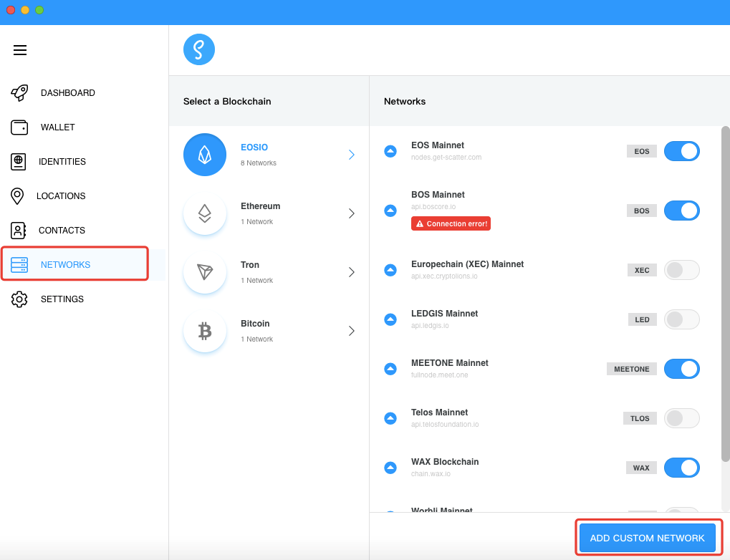Click the blue icon beside MEETONE Mainnet
The width and height of the screenshot is (730, 560).
[x=390, y=369]
